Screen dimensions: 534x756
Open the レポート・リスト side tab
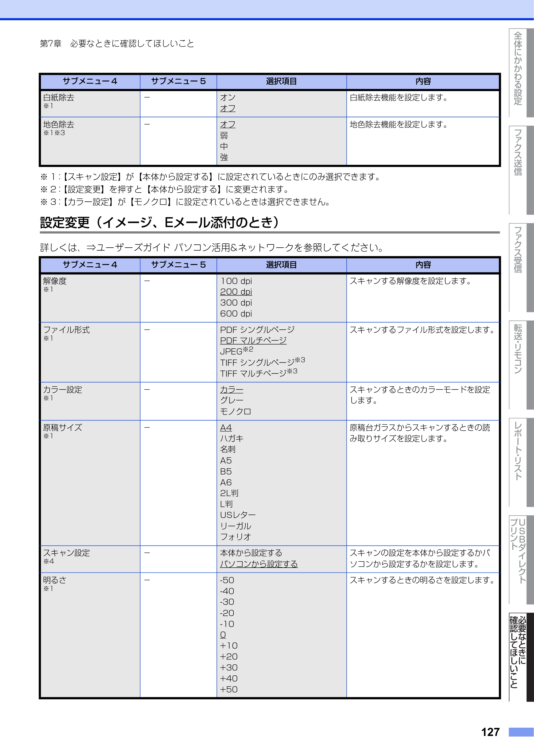coord(521,462)
